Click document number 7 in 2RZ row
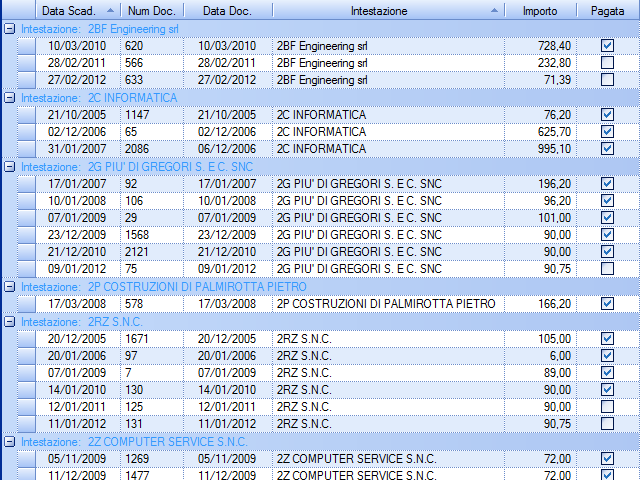The height and width of the screenshot is (480, 640). pyautogui.click(x=152, y=373)
